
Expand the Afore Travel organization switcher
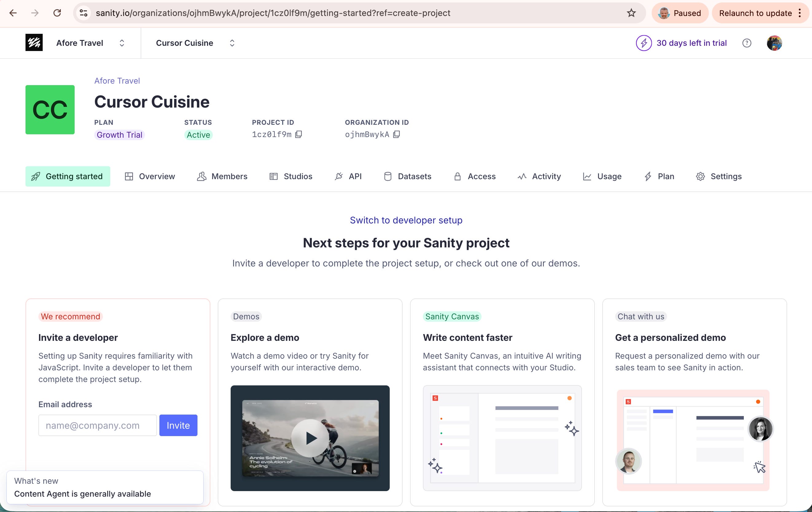point(122,43)
